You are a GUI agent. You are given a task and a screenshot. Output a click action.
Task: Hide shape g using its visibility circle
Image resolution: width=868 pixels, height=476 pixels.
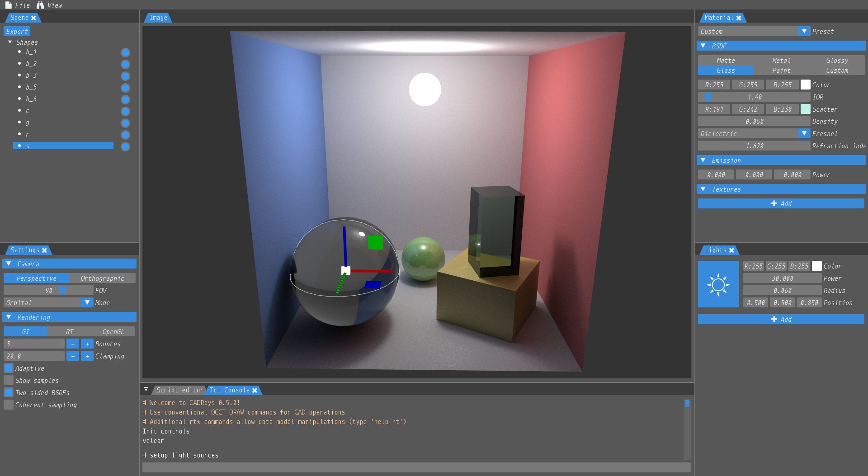(125, 123)
